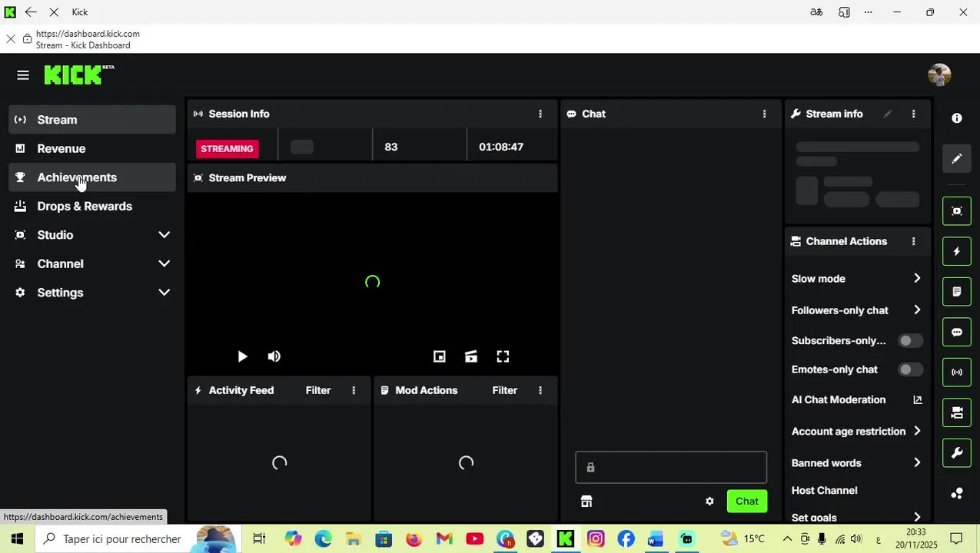Expand Banned words settings
The width and height of the screenshot is (980, 553).
pyautogui.click(x=857, y=463)
